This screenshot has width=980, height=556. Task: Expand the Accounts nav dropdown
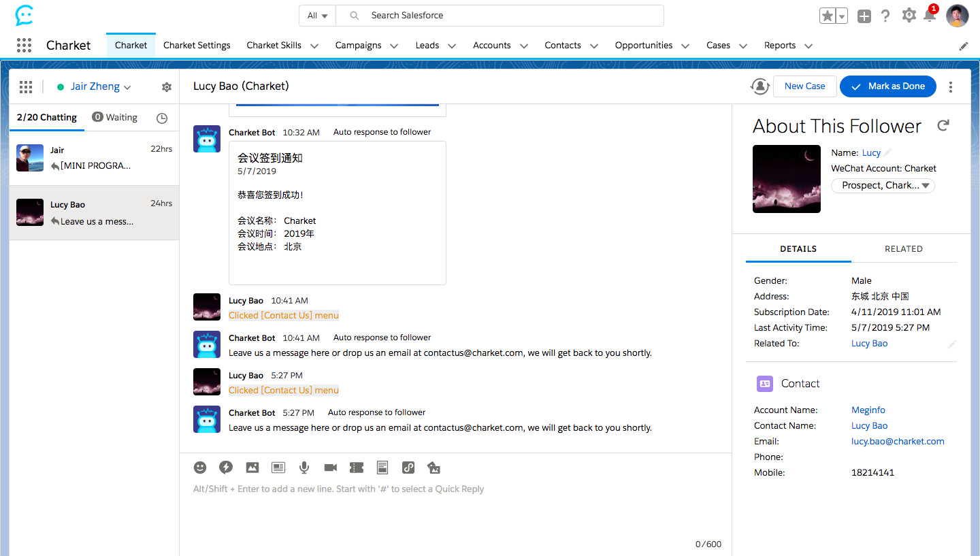click(x=524, y=46)
